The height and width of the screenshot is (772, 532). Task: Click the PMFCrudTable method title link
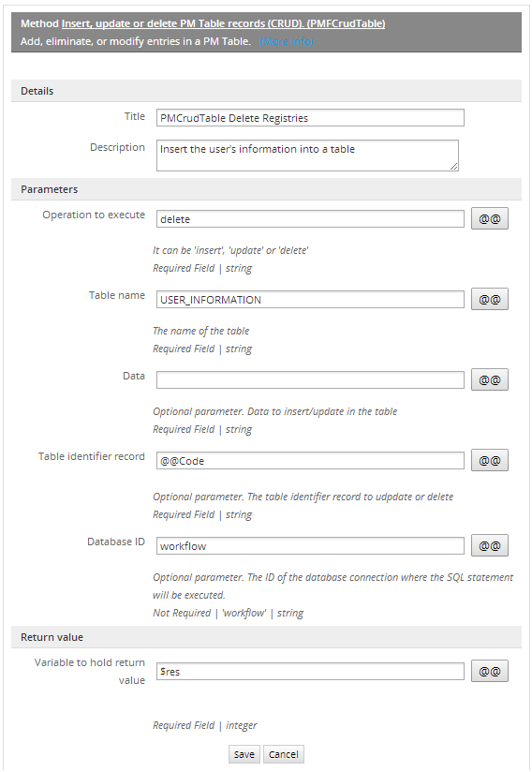[224, 23]
